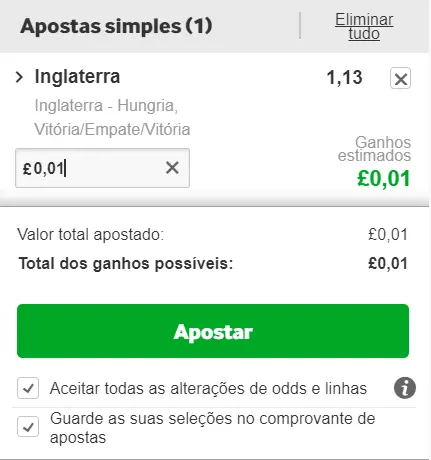The image size is (431, 460).
Task: Click the Inglaterra selection name
Action: tap(77, 77)
